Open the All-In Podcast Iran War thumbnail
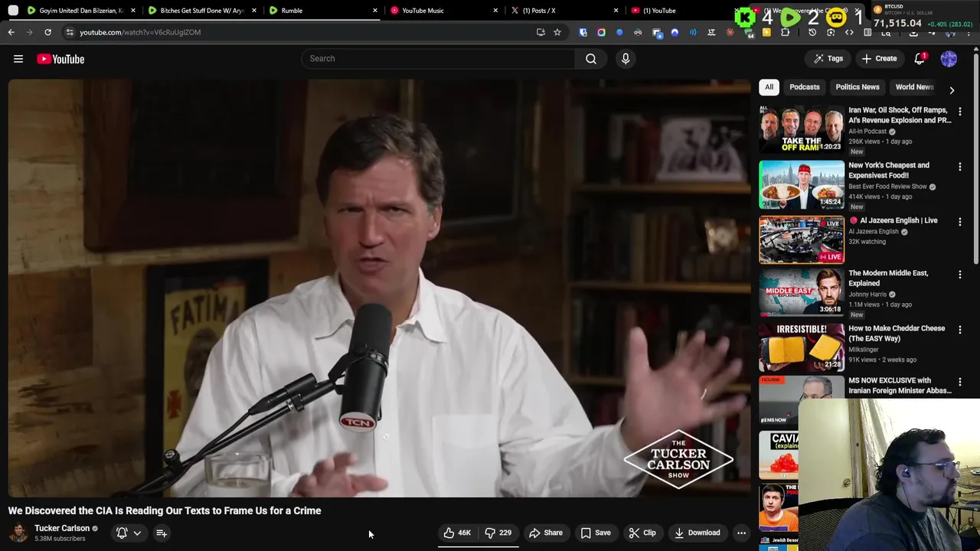Viewport: 980px width, 551px height. (802, 129)
